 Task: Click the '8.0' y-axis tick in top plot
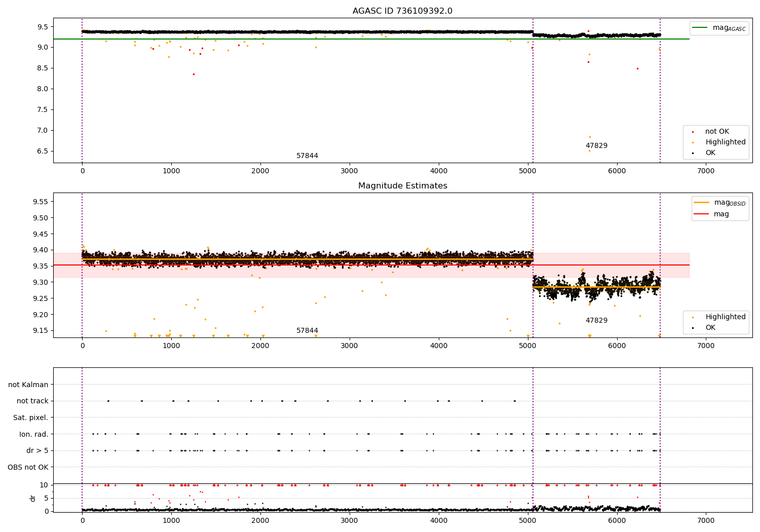point(43,89)
